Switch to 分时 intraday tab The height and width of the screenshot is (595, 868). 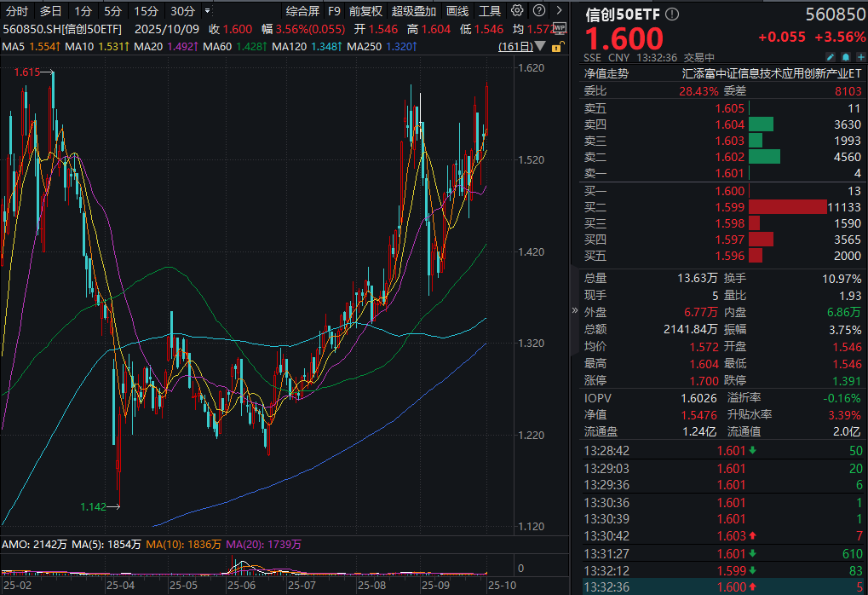pyautogui.click(x=17, y=11)
